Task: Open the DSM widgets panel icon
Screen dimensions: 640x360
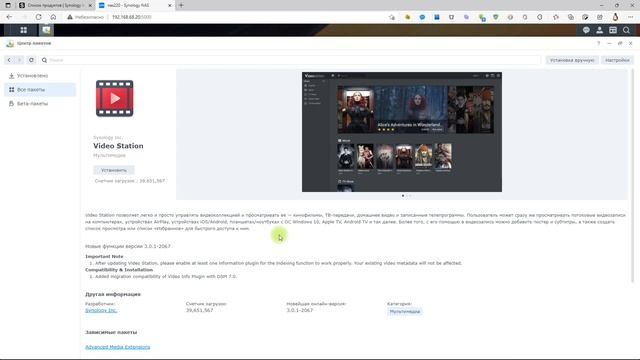Action: click(613, 30)
